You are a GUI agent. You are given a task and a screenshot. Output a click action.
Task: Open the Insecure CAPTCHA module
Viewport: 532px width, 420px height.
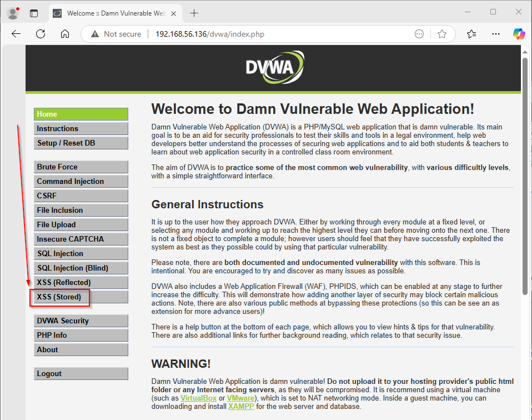coord(81,239)
